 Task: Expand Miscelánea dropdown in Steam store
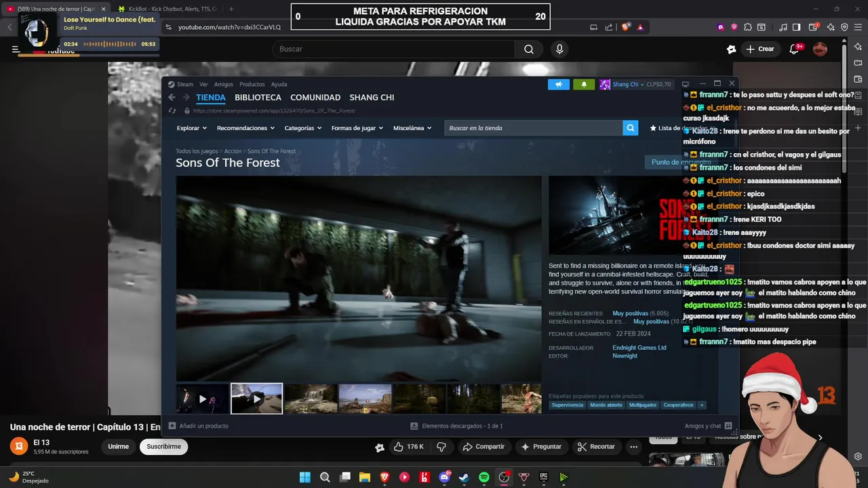click(x=412, y=128)
